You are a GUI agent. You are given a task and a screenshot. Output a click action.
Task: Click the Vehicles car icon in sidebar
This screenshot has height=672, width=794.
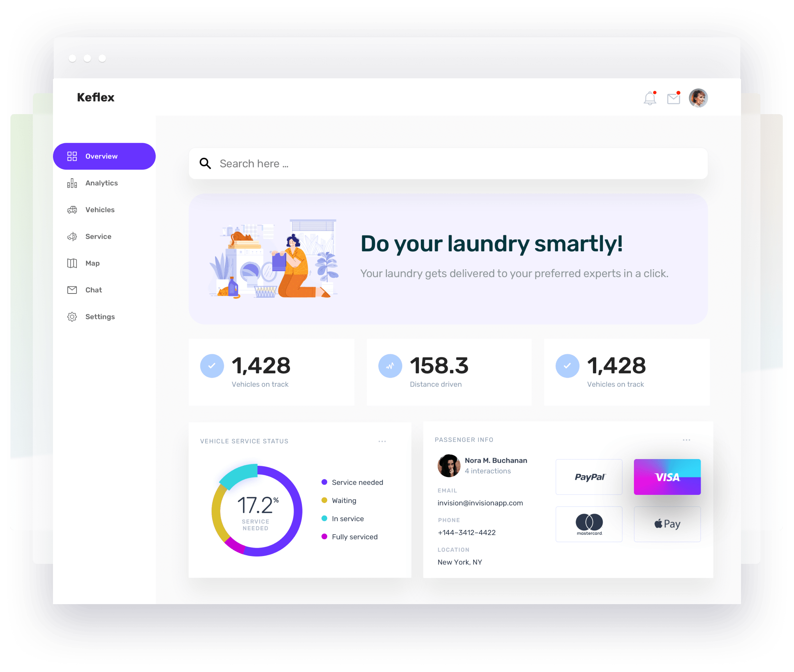click(72, 210)
